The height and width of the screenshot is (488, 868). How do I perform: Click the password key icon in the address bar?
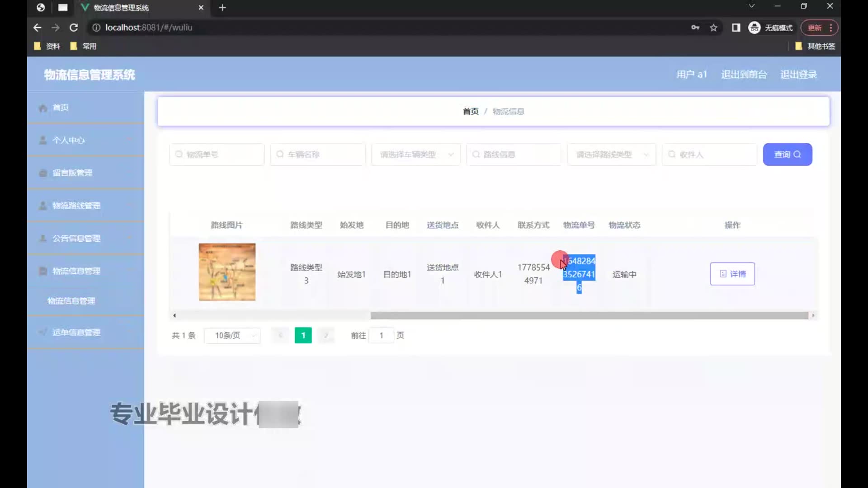pos(695,28)
